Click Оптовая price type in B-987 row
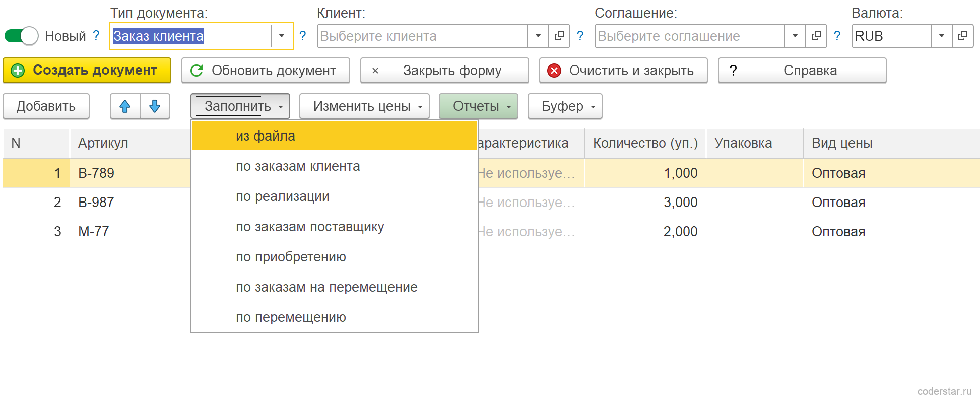The height and width of the screenshot is (403, 980). (x=892, y=203)
